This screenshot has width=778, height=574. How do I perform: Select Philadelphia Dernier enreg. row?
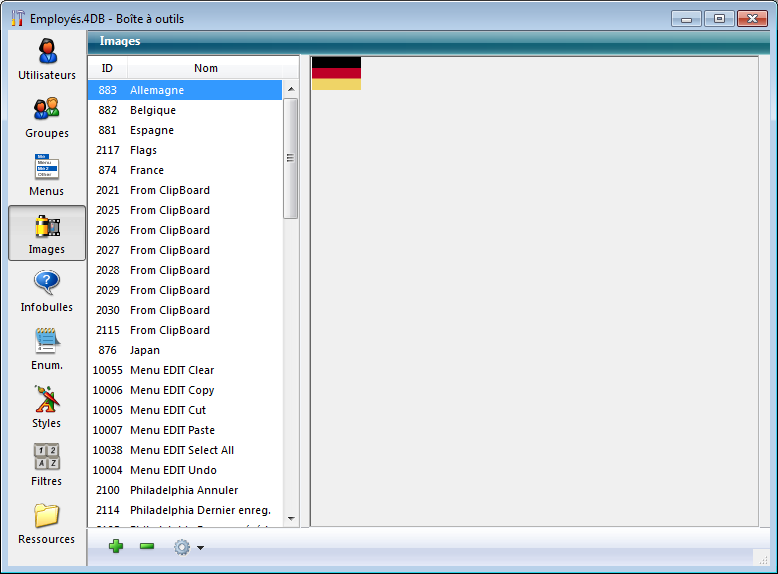tap(185, 510)
